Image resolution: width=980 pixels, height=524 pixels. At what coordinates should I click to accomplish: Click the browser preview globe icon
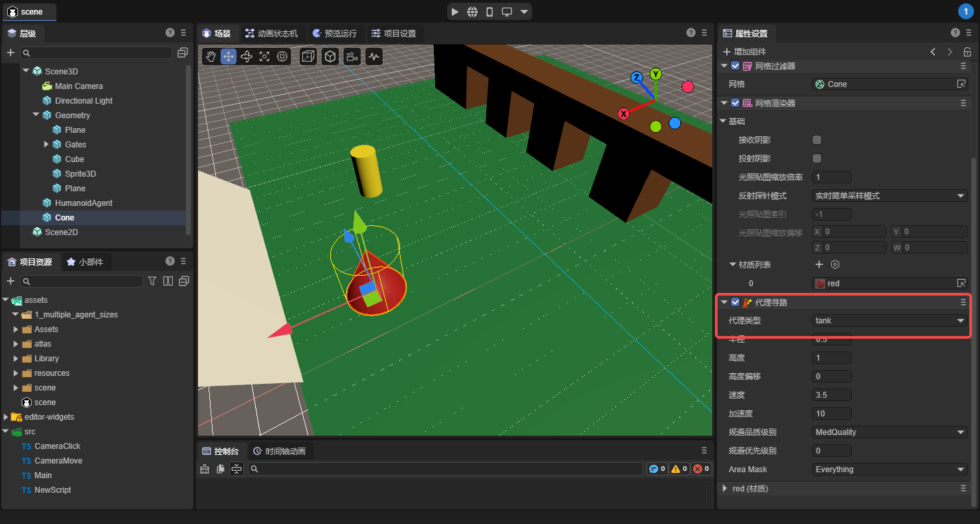472,12
